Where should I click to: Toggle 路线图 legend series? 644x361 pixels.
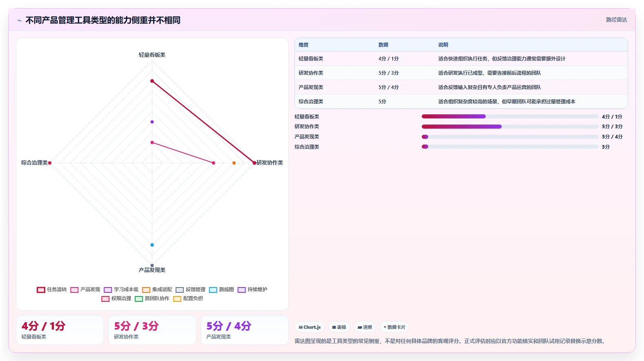click(221, 290)
